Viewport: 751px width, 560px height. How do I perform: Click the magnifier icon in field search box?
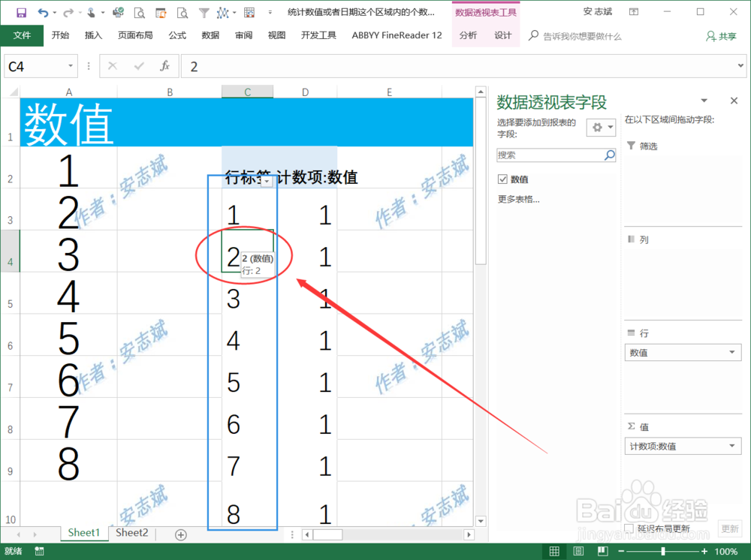[609, 155]
